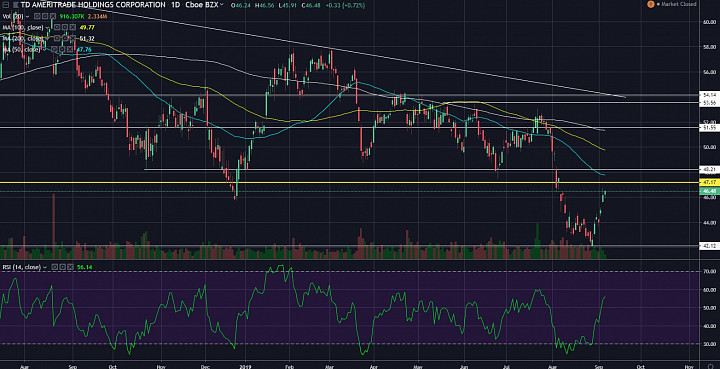Click the cyan 47.76 MA 50 value
This screenshot has width=720, height=369.
tap(84, 50)
